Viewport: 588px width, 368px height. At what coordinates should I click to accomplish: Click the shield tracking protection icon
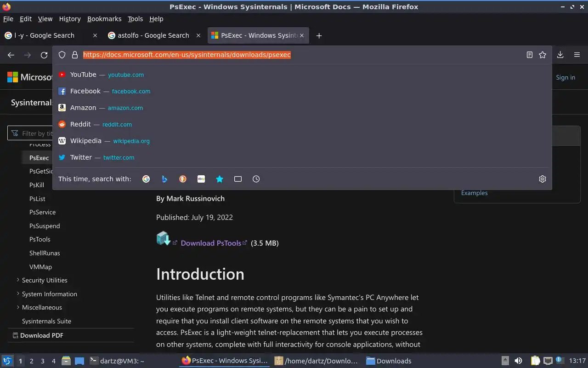coord(62,55)
